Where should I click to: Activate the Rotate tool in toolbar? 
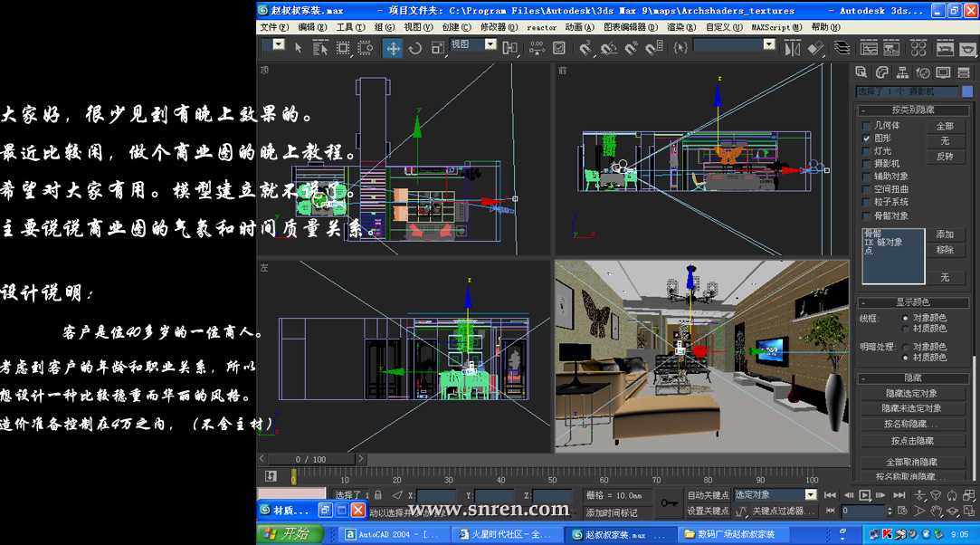coord(415,48)
